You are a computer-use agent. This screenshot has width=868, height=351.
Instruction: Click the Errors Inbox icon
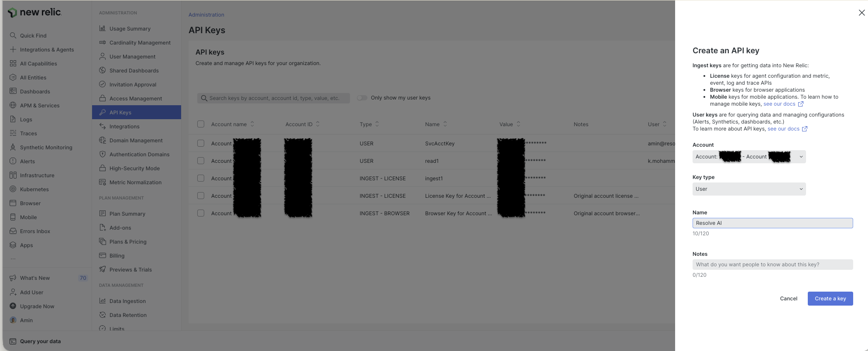[13, 231]
